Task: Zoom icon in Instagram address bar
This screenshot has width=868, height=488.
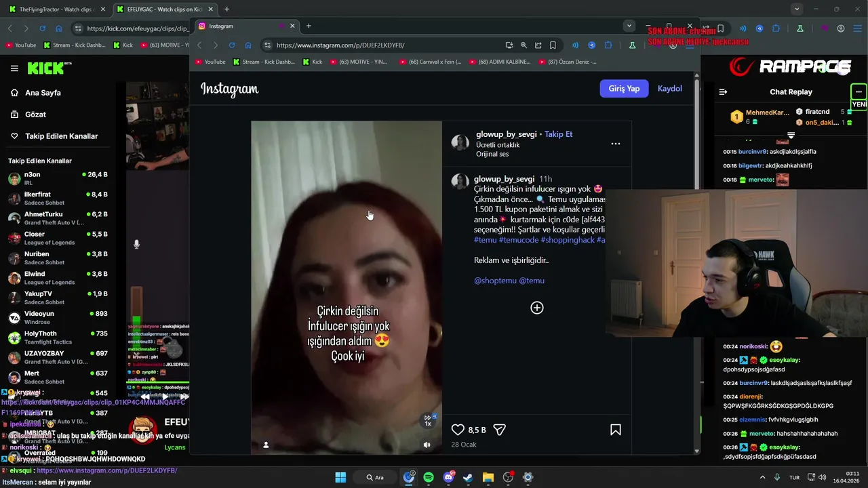Action: (524, 45)
